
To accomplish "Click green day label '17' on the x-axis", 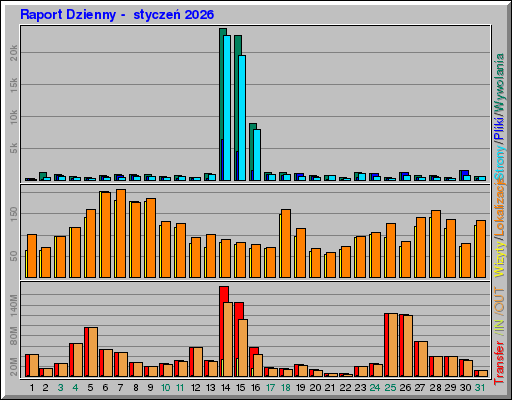I will [x=270, y=388].
